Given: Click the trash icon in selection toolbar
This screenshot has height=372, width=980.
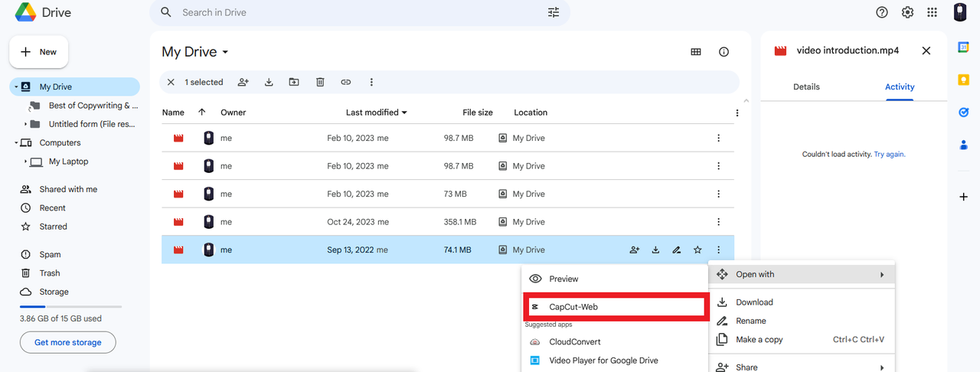Looking at the screenshot, I should pyautogui.click(x=321, y=82).
